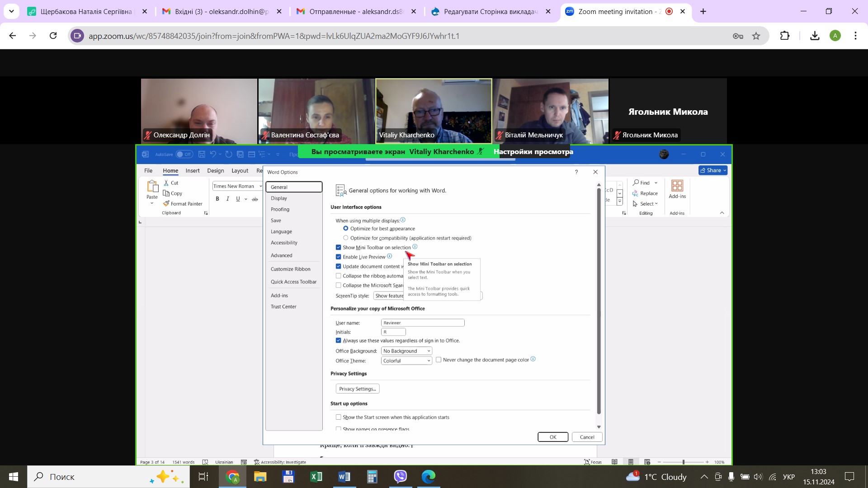Click Replace in the Editing group
Image resolution: width=868 pixels, height=488 pixels.
(x=645, y=193)
